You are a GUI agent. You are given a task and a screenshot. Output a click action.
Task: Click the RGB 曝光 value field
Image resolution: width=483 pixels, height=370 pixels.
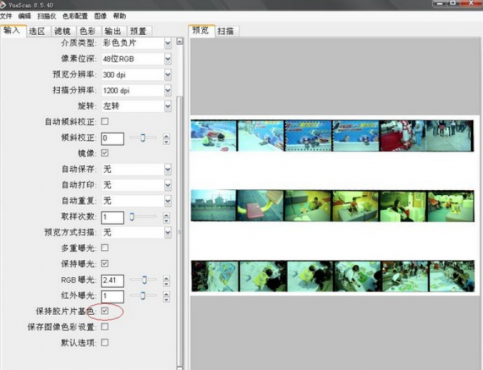coord(112,280)
